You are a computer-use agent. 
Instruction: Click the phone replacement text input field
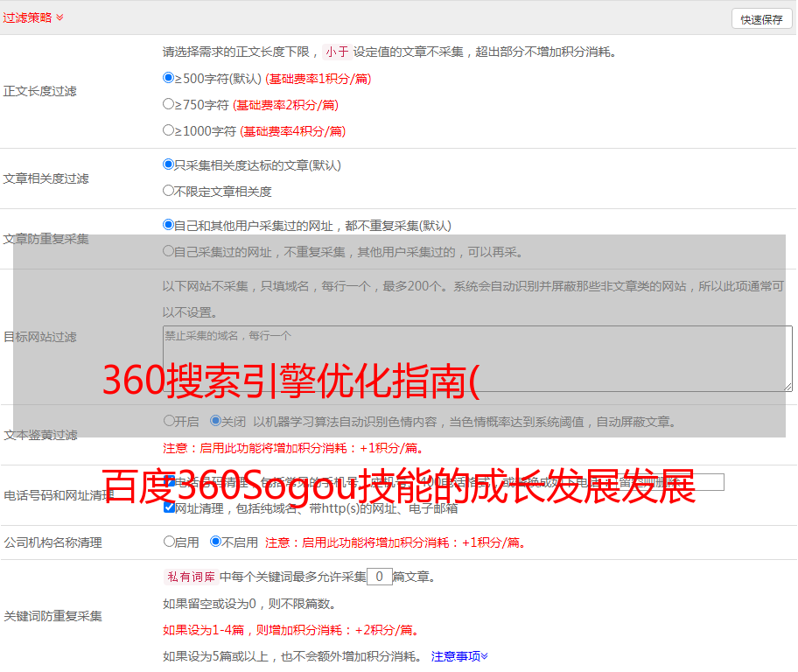(x=670, y=482)
